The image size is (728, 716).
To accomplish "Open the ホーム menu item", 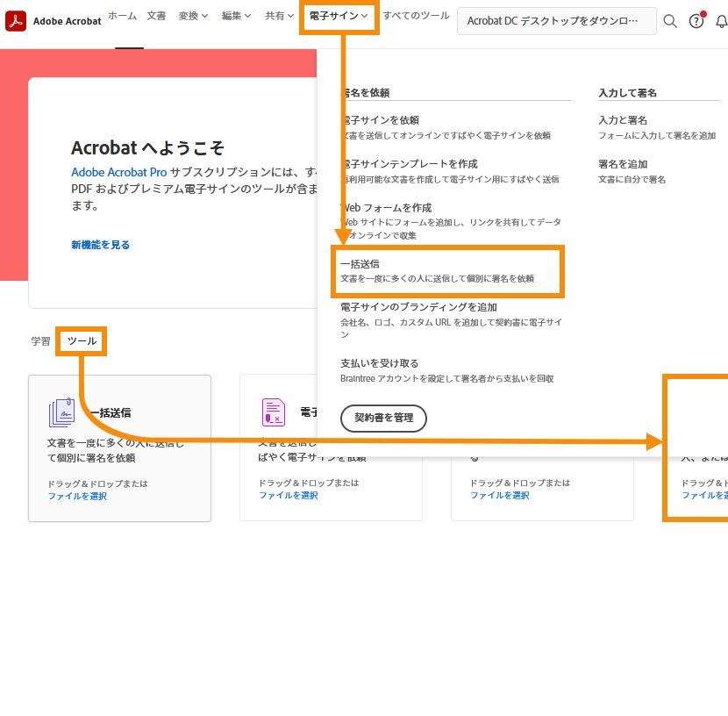I will (x=123, y=16).
